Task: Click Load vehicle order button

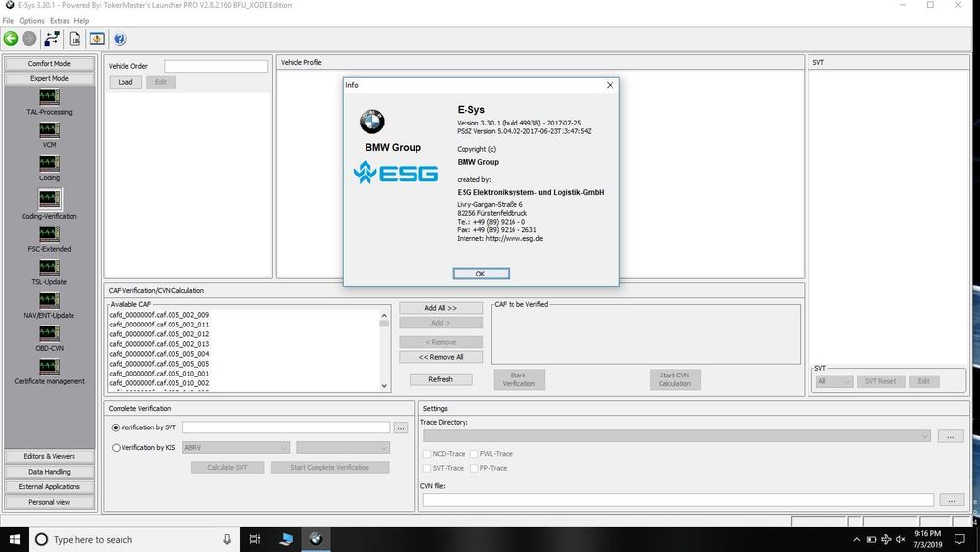Action: click(x=125, y=82)
